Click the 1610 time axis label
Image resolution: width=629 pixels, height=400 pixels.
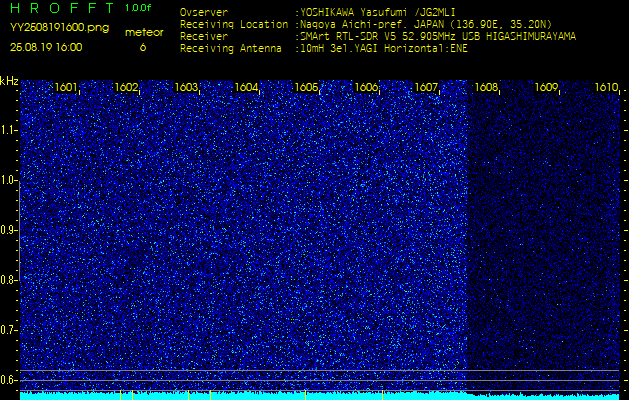click(606, 87)
